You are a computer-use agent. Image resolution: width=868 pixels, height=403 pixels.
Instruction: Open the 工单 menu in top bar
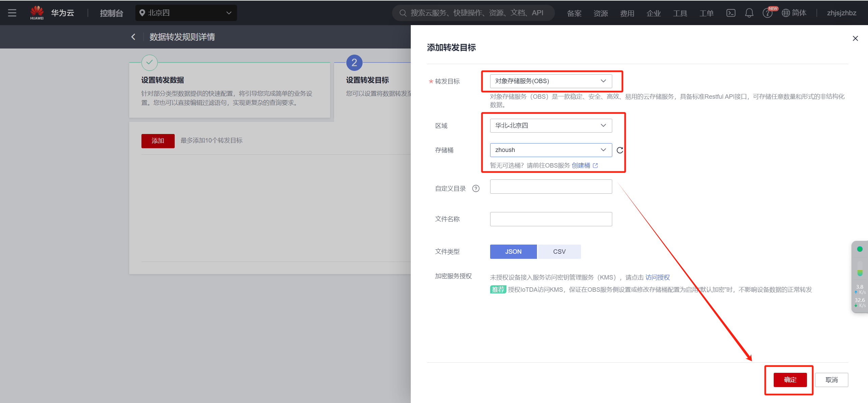click(706, 13)
